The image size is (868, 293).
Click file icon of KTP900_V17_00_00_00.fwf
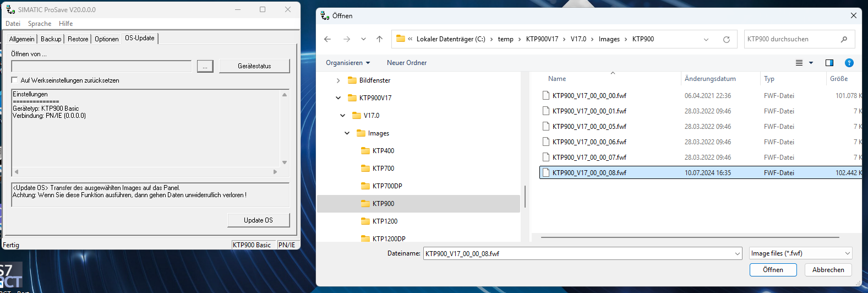(x=546, y=95)
